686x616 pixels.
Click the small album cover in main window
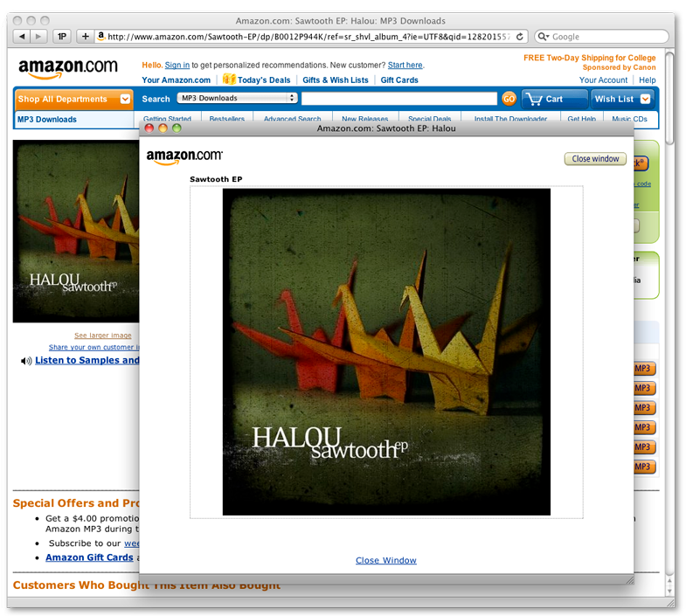76,231
